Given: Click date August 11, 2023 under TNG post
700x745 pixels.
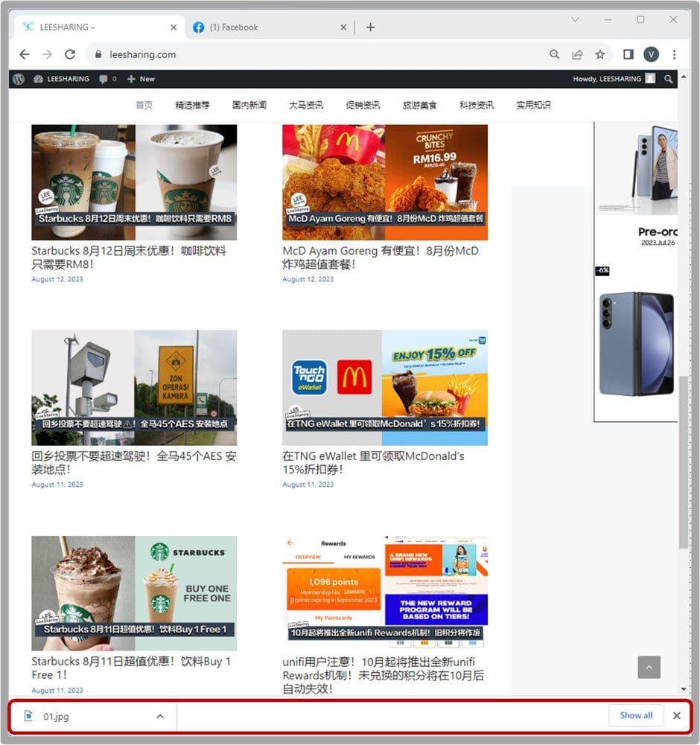Looking at the screenshot, I should [308, 485].
